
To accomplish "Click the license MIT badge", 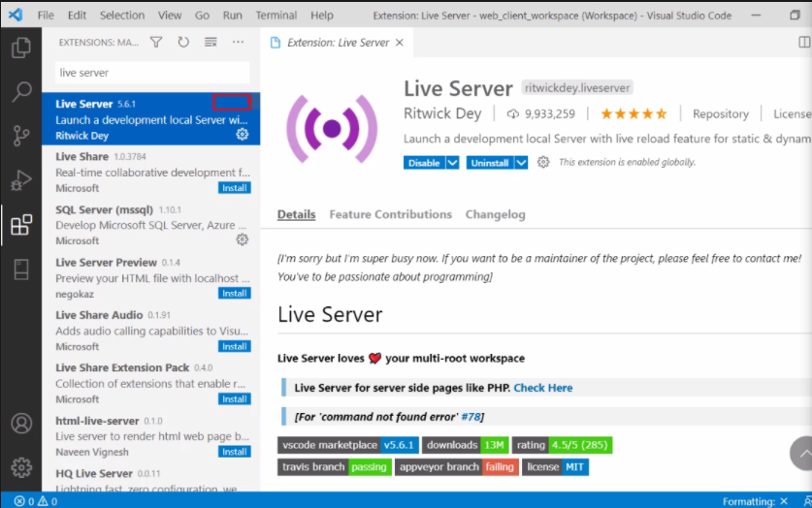I will 555,466.
